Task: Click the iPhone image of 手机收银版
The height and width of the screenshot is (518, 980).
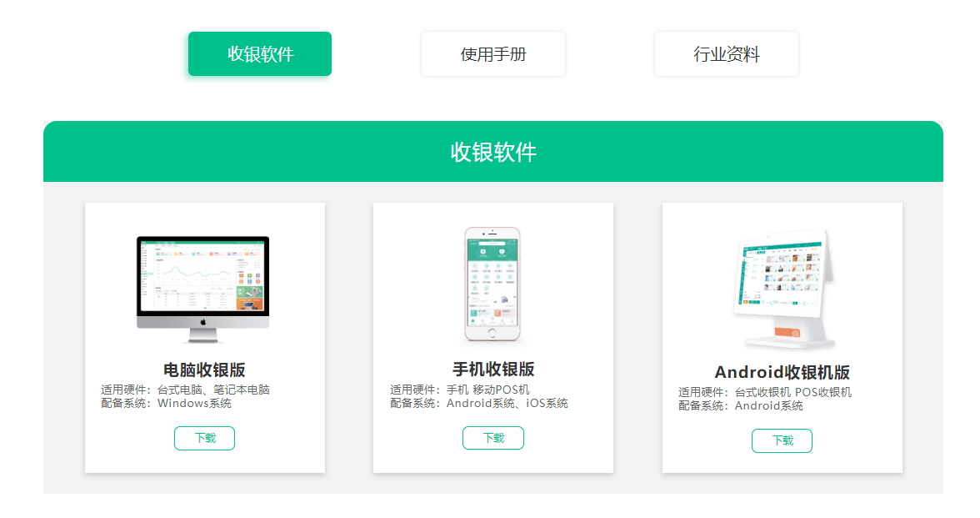Action: (x=492, y=284)
